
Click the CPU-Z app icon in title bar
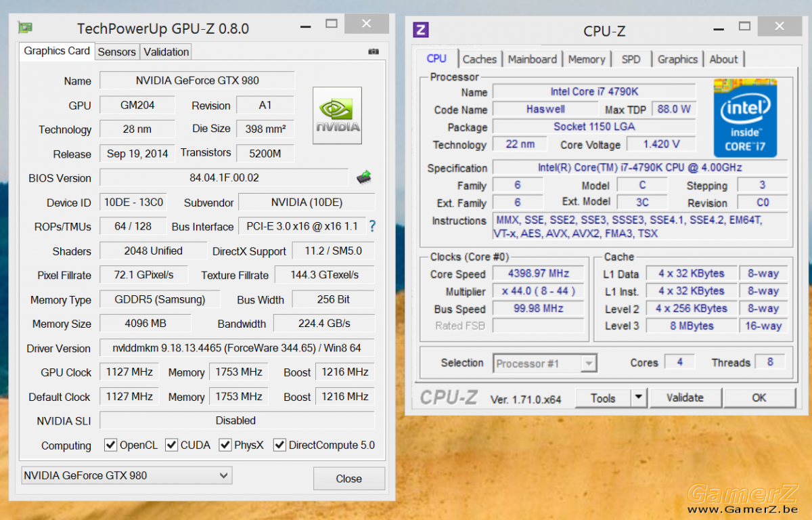pyautogui.click(x=420, y=30)
